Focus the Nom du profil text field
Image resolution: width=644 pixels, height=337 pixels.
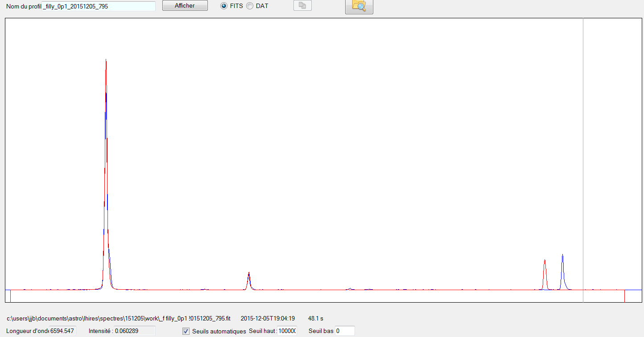point(99,6)
